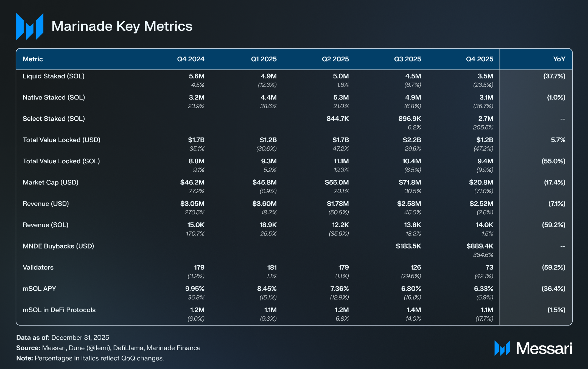588x369 pixels.
Task: Click the Messari logo icon at bottom right
Action: pyautogui.click(x=502, y=348)
